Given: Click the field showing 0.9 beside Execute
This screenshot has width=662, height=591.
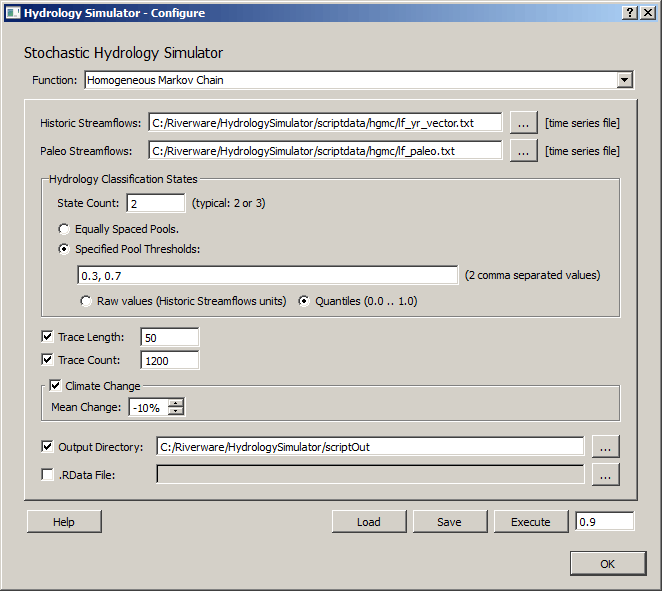Looking at the screenshot, I should pos(605,521).
